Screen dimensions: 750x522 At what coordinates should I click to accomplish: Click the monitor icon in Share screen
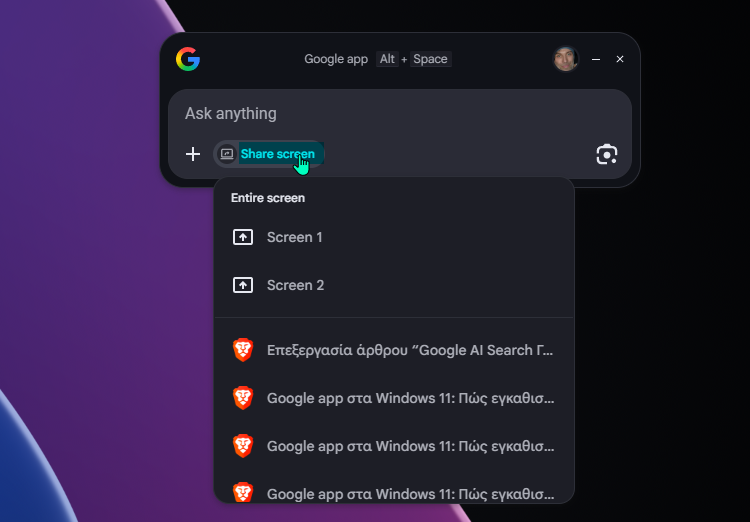click(227, 154)
